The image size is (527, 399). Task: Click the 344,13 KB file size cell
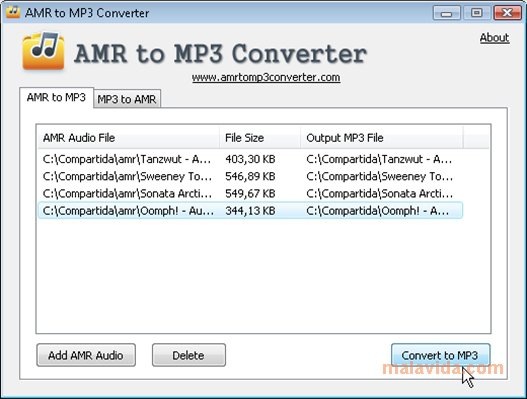(x=250, y=211)
